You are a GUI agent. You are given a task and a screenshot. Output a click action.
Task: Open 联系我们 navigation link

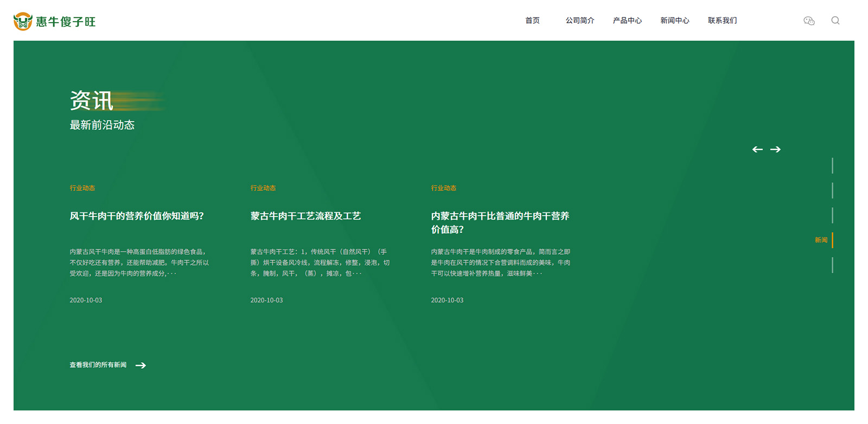pyautogui.click(x=722, y=21)
